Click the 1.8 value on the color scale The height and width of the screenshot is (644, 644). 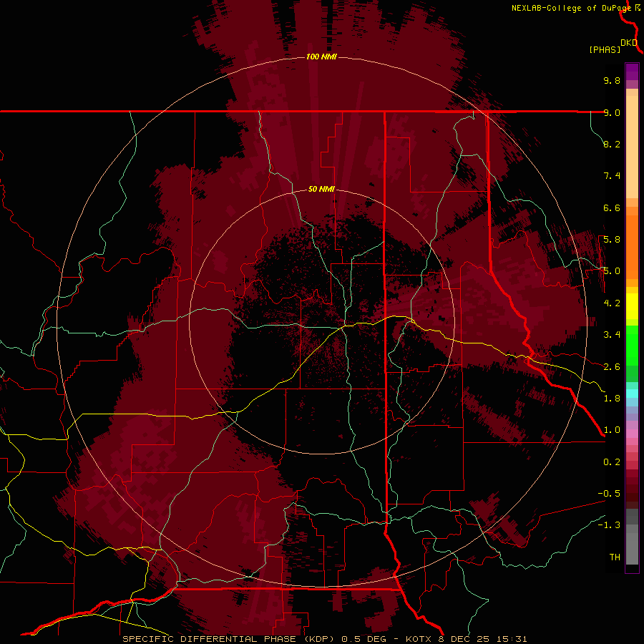(612, 399)
